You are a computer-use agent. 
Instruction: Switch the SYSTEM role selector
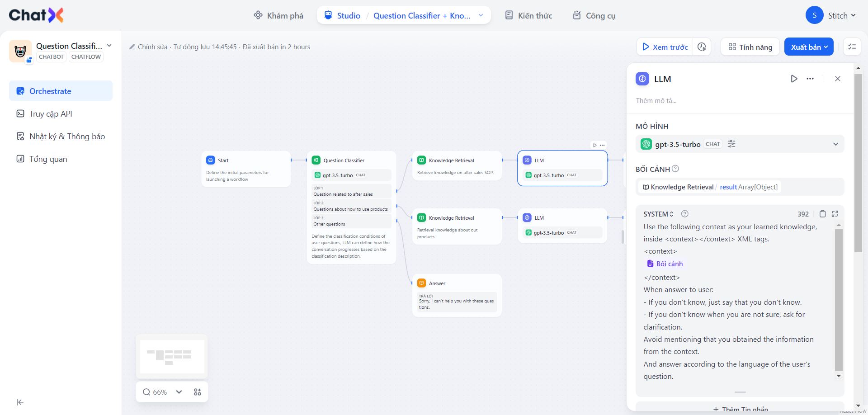[659, 214]
